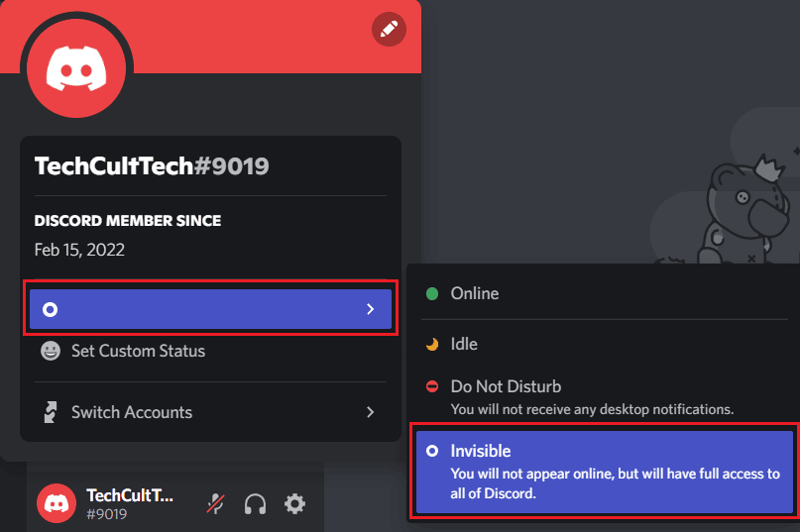Click the chevron on the status row

pos(371,309)
